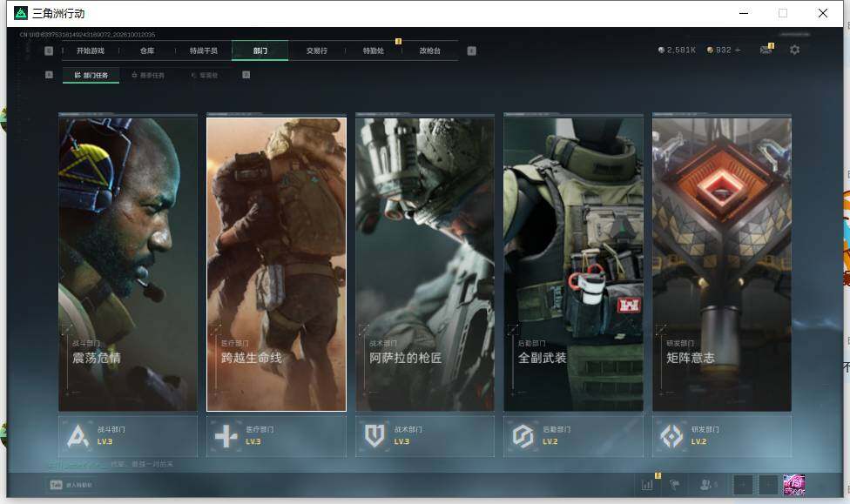This screenshot has height=504, width=850.
Task: Click the 医疗部门 cross icon
Action: (x=226, y=436)
